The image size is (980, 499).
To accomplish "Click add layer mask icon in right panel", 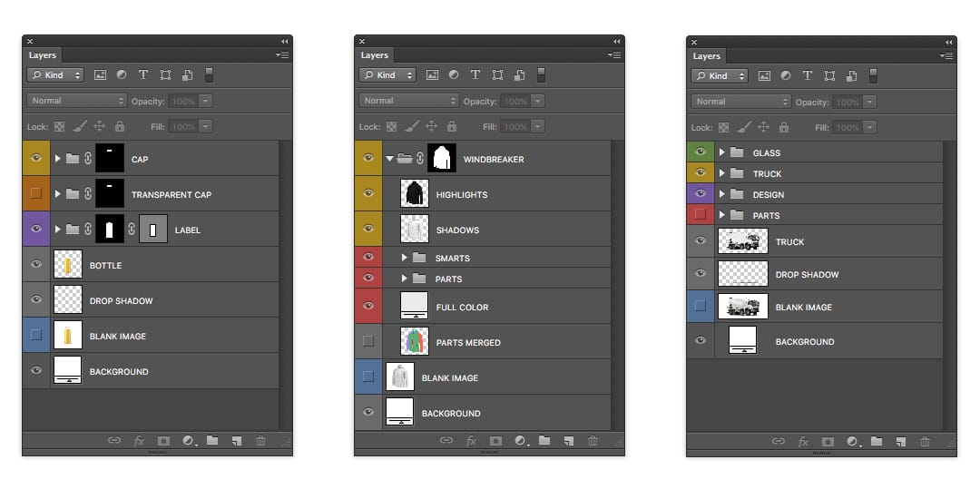I will (828, 442).
